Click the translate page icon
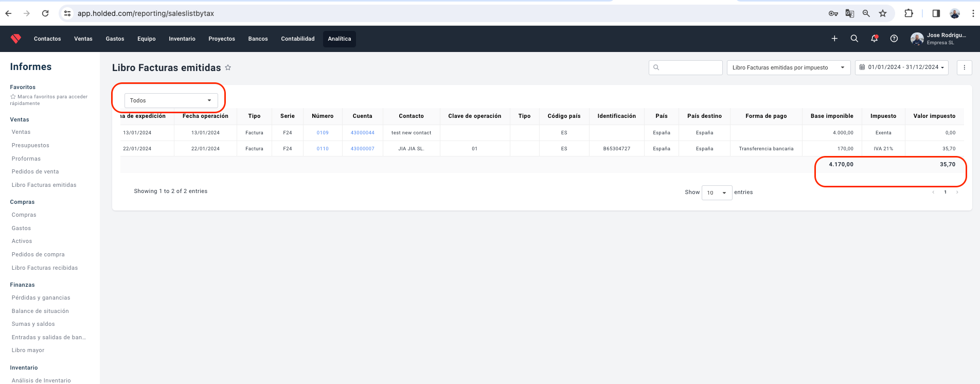The width and height of the screenshot is (980, 384). (850, 13)
